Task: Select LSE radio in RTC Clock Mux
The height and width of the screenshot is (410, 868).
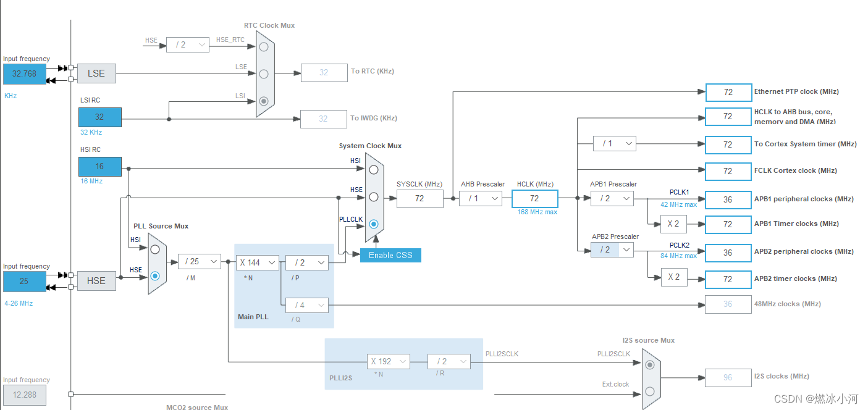Action: pos(264,73)
